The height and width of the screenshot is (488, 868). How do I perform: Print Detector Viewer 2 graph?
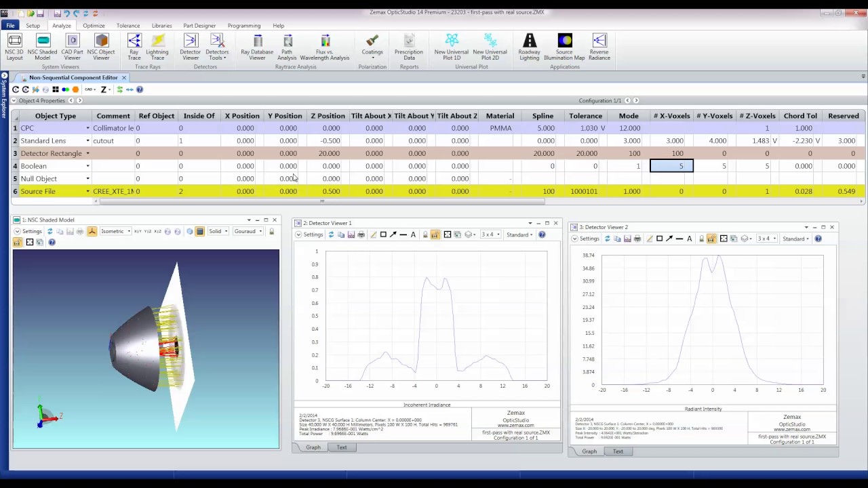tap(637, 239)
